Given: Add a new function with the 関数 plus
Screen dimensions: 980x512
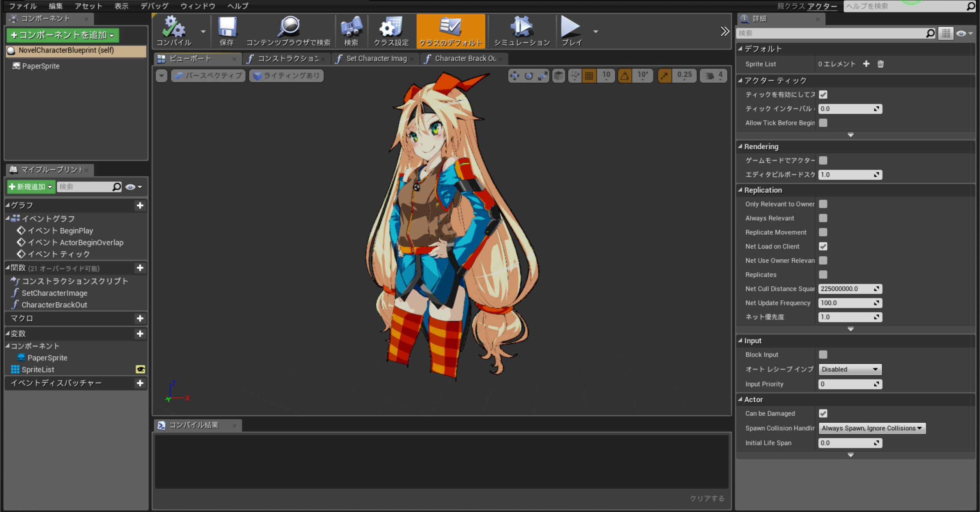Looking at the screenshot, I should coord(140,268).
